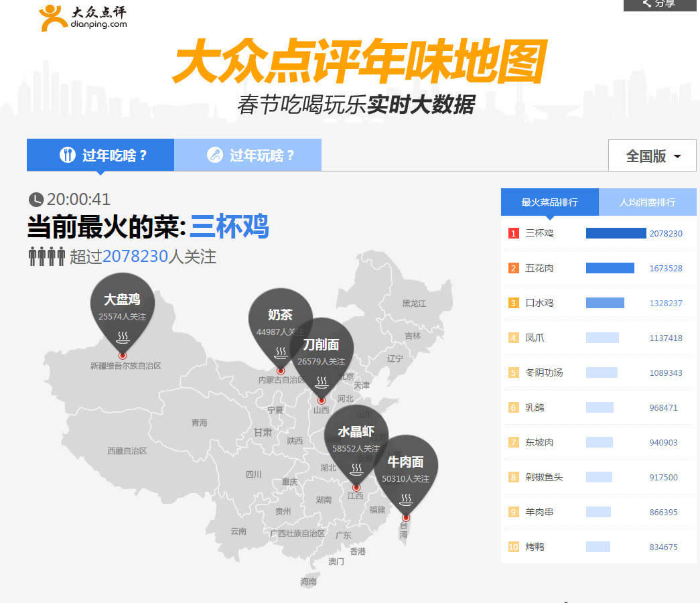
Task: Click the microphone icon on 过年玩啥
Action: tap(215, 155)
